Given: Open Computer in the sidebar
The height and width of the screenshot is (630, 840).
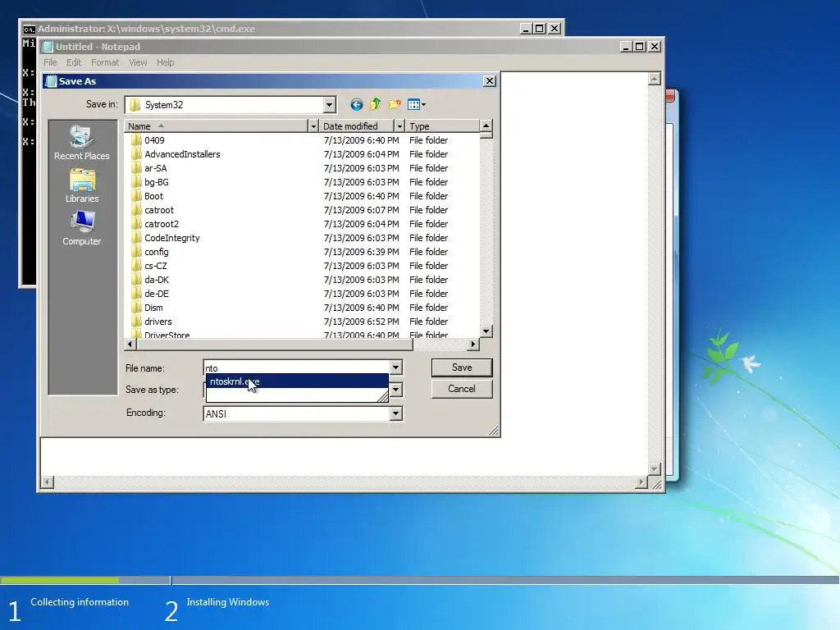Looking at the screenshot, I should [81, 229].
